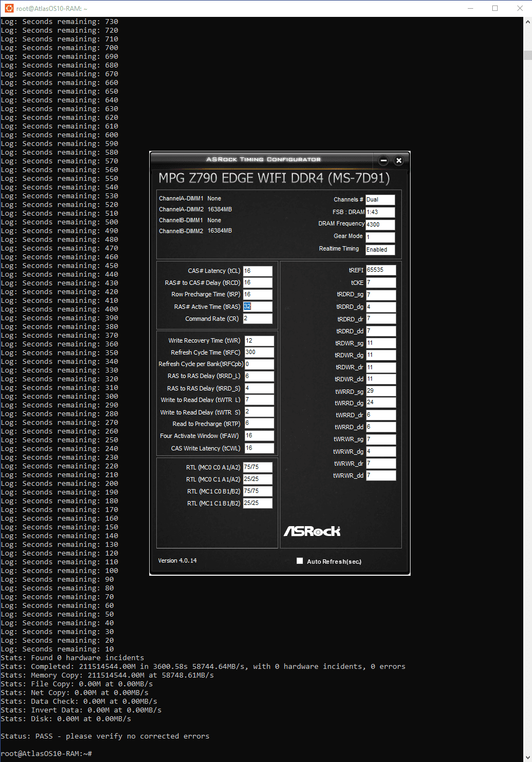Click the ChannelB-DIMM2 16384MB text
532x762 pixels.
click(x=195, y=231)
